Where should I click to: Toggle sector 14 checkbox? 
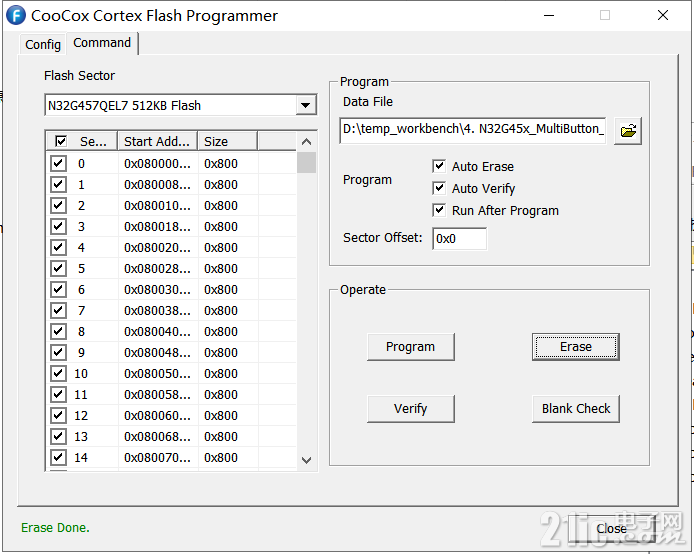tap(58, 457)
